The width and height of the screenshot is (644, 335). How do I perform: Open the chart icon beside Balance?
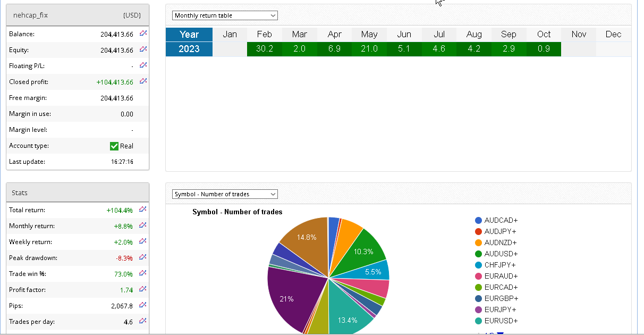click(143, 33)
